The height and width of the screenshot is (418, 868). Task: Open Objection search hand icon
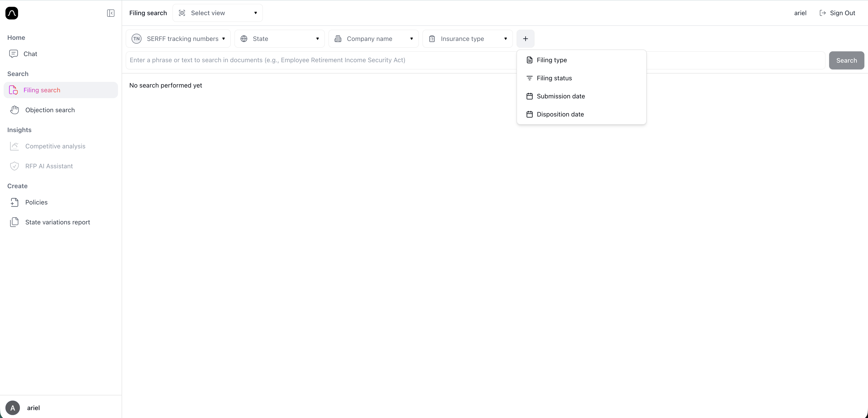point(14,110)
